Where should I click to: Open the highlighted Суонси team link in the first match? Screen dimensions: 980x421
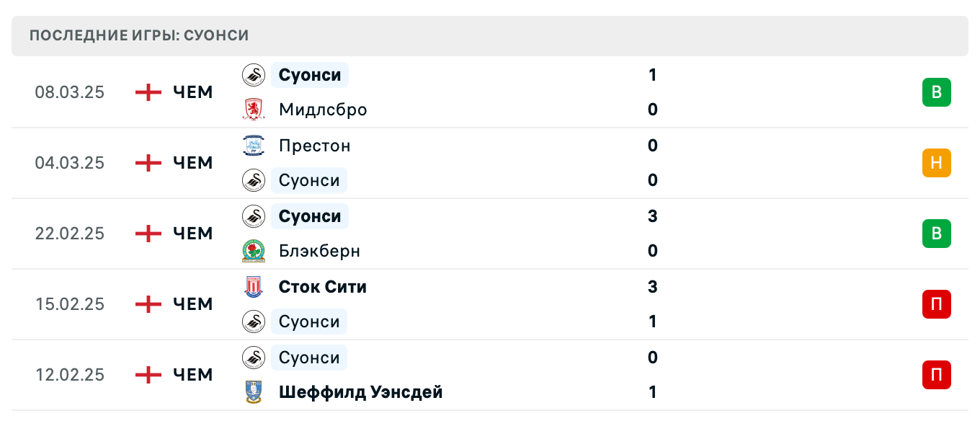coord(309,75)
